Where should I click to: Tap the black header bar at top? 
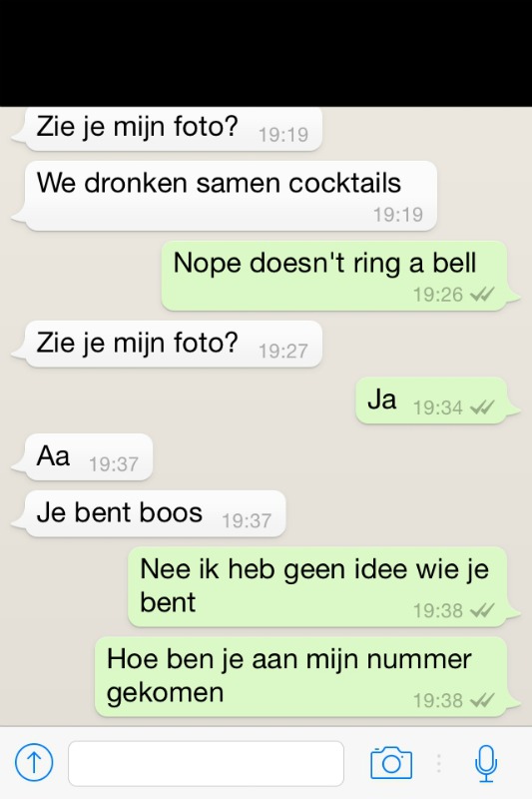click(266, 53)
